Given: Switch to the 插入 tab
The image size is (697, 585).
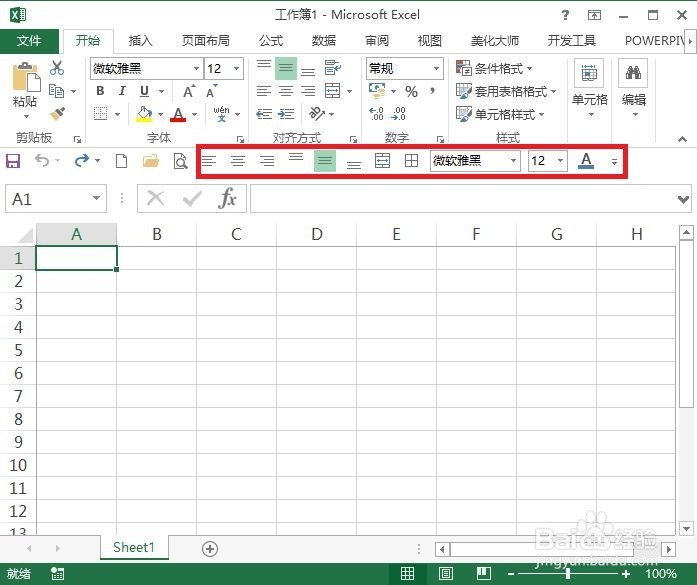Looking at the screenshot, I should pyautogui.click(x=140, y=41).
